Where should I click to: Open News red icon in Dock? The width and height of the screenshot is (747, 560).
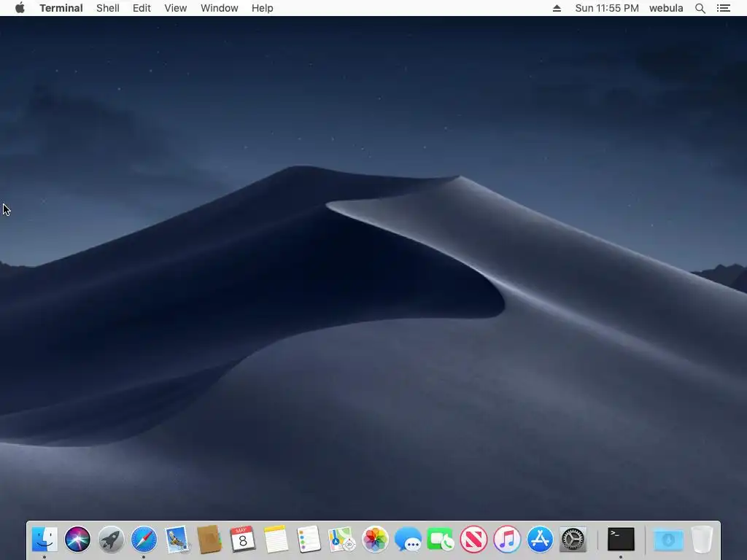point(474,540)
